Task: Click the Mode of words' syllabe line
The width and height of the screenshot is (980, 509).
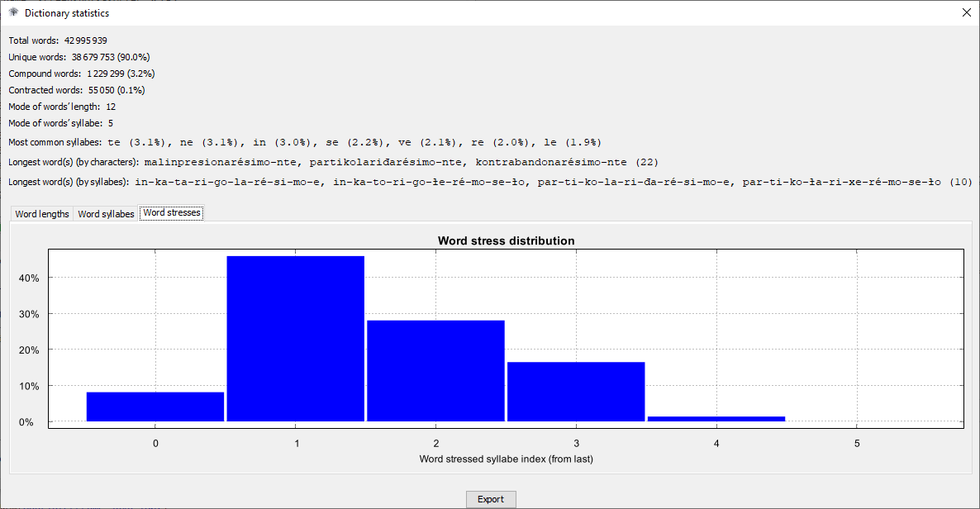Action: [60, 123]
